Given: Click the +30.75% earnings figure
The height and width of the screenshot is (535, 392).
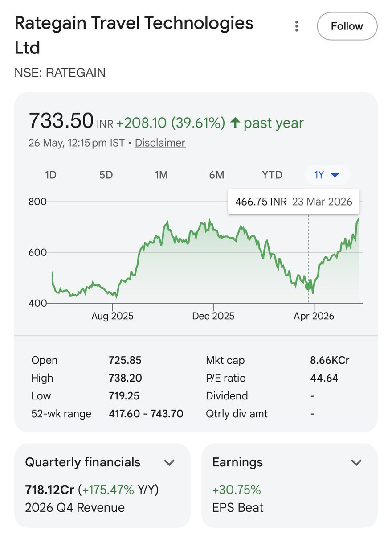Looking at the screenshot, I should [237, 490].
